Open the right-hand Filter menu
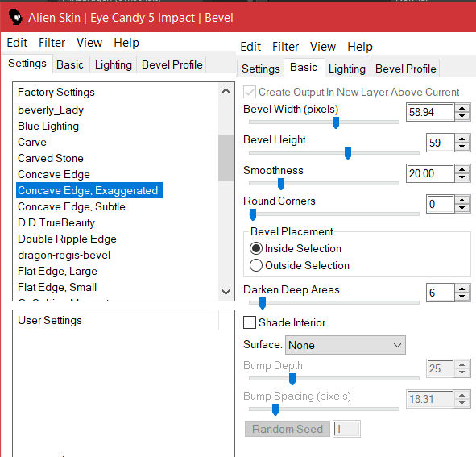Screen dimensions: 476x457 [x=285, y=47]
